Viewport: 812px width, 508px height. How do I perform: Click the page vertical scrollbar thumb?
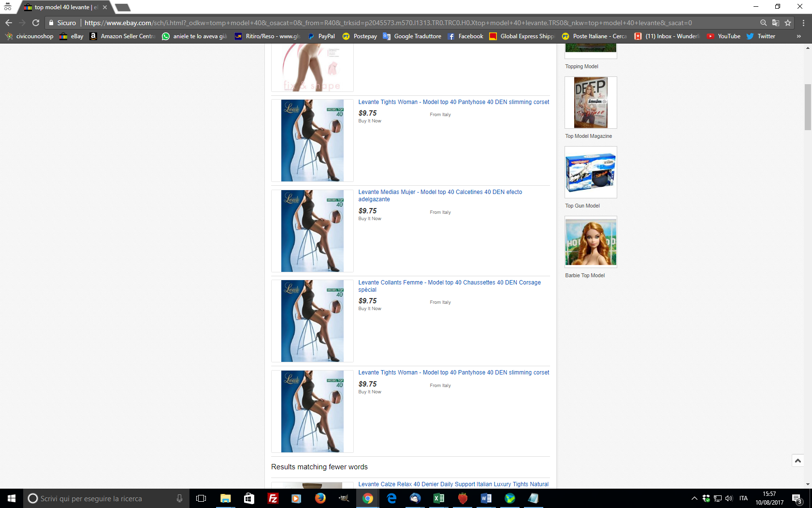click(x=808, y=107)
